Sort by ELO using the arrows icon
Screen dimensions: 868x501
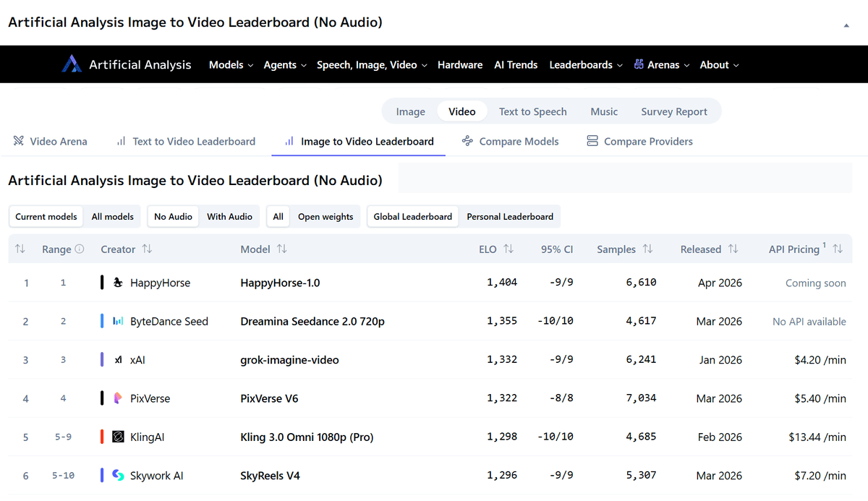tap(509, 249)
